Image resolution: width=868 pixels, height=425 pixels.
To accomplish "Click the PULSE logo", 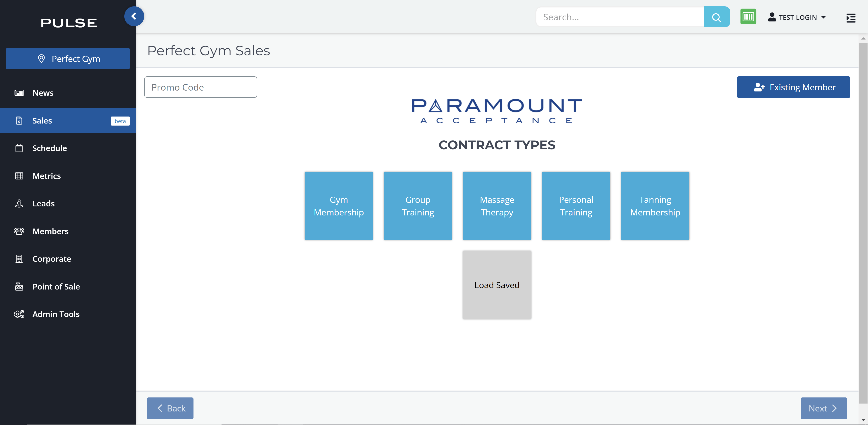I will coord(69,23).
